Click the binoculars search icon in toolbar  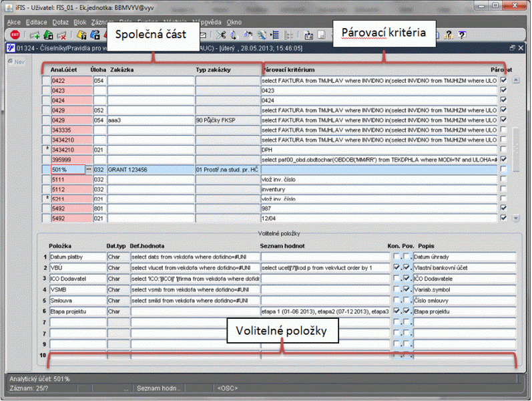262,35
